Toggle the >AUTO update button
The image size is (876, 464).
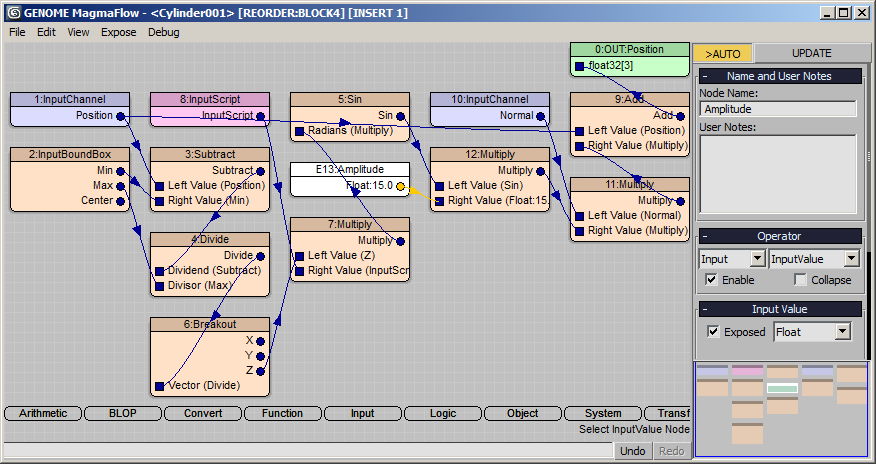[x=722, y=54]
